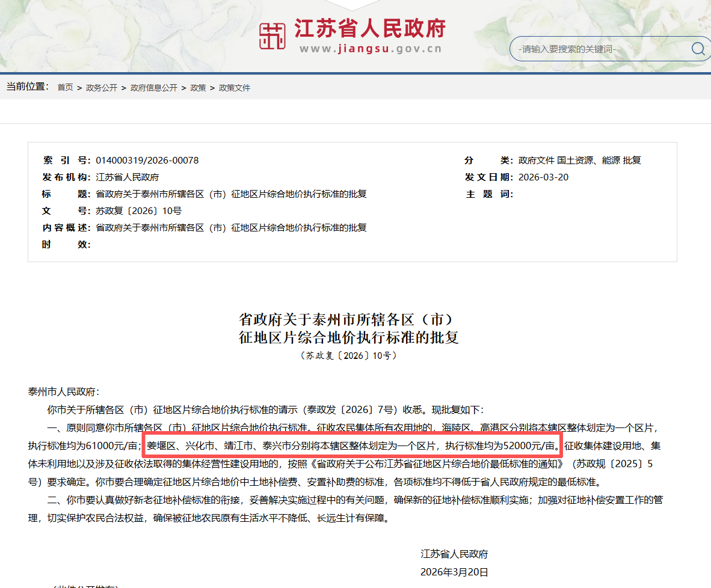Go to the 政务公开 breadcrumb
Image resolution: width=711 pixels, height=588 pixels.
click(101, 88)
